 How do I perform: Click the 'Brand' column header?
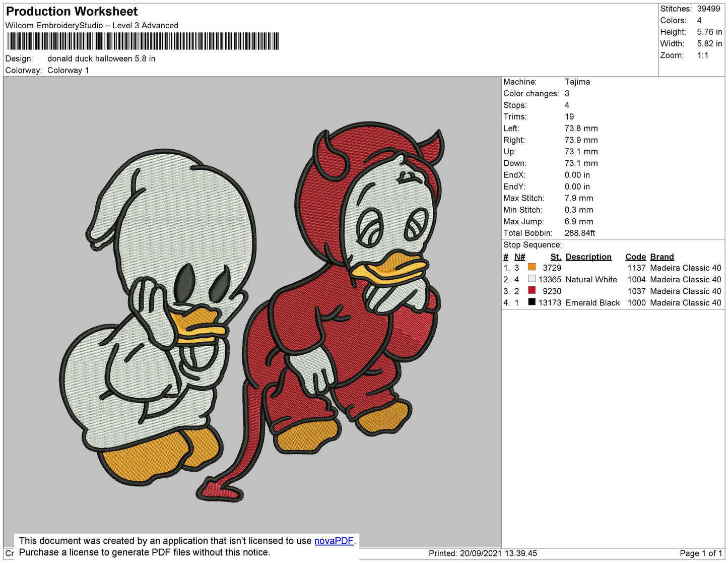(x=662, y=257)
